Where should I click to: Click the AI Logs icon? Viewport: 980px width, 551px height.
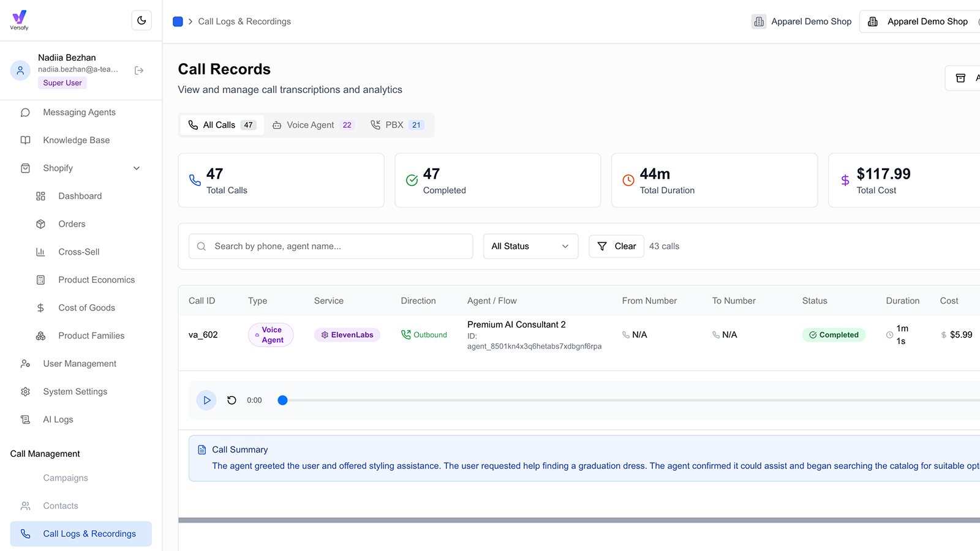click(x=25, y=419)
